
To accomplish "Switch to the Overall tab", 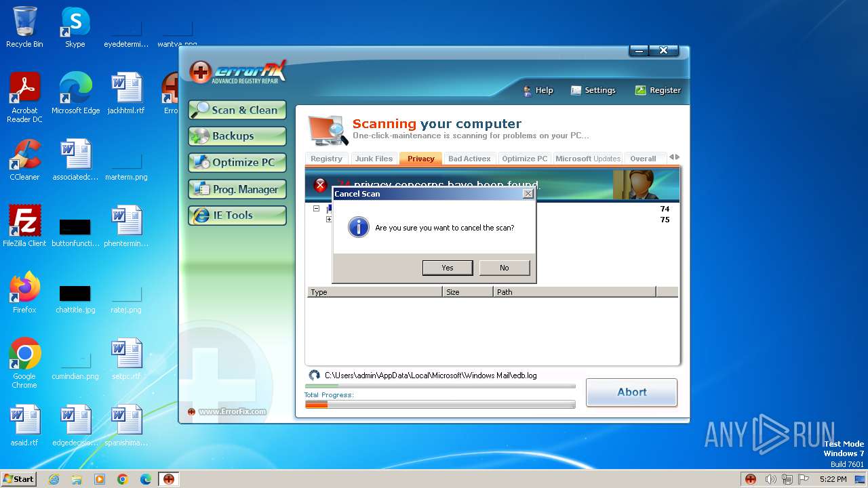I will 643,159.
